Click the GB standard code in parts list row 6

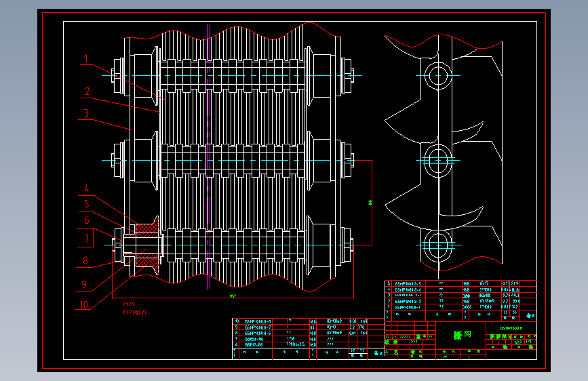pos(254,344)
